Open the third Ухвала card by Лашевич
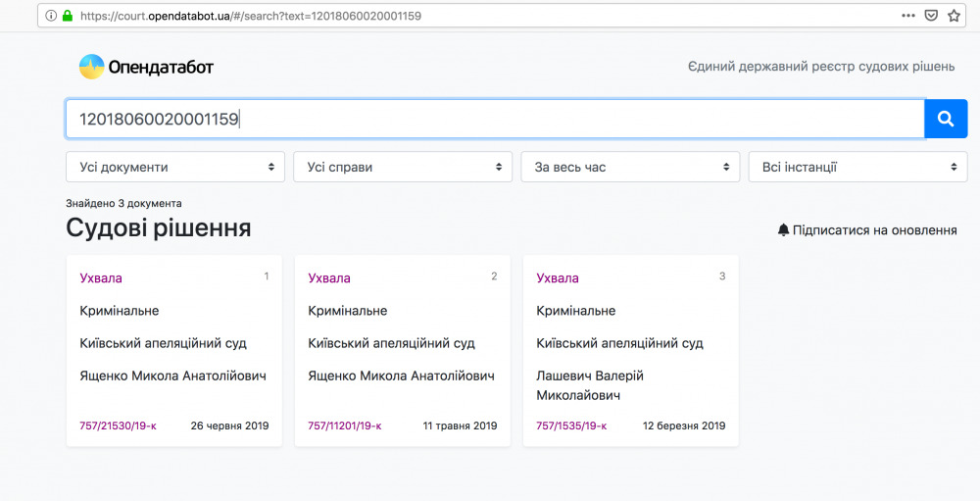 pyautogui.click(x=558, y=278)
